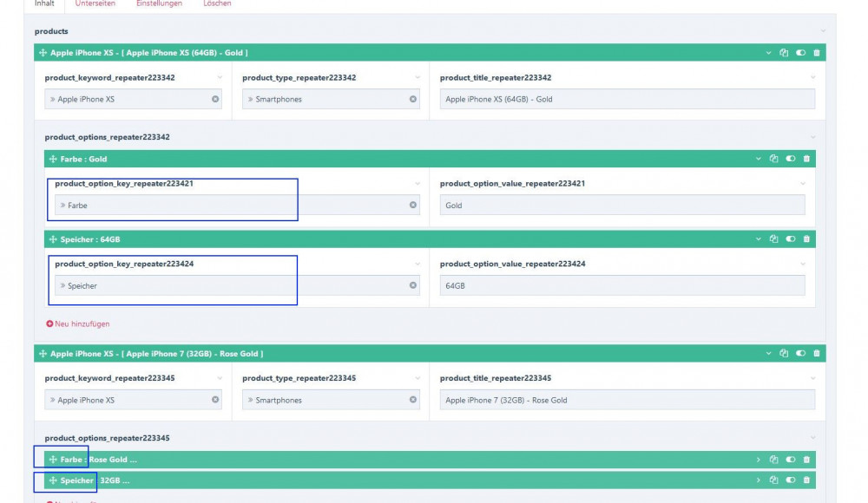This screenshot has width=868, height=503.
Task: Remove Farbe value from product_option_key_repeater223421
Action: [413, 206]
